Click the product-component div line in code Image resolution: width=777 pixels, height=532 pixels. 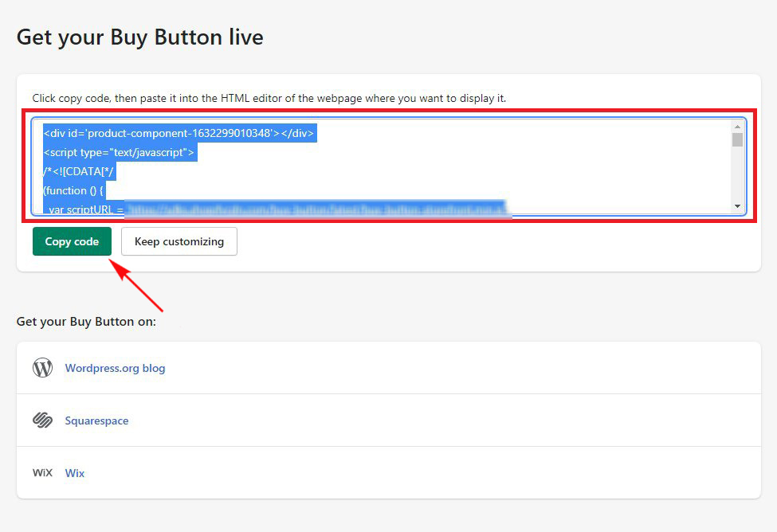[180, 133]
